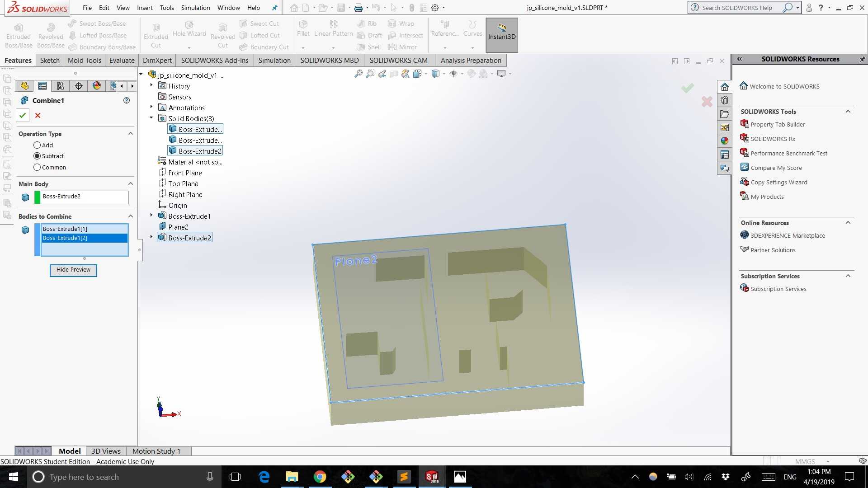Cancel Combine1 with the red X
The image size is (868, 488).
(38, 116)
